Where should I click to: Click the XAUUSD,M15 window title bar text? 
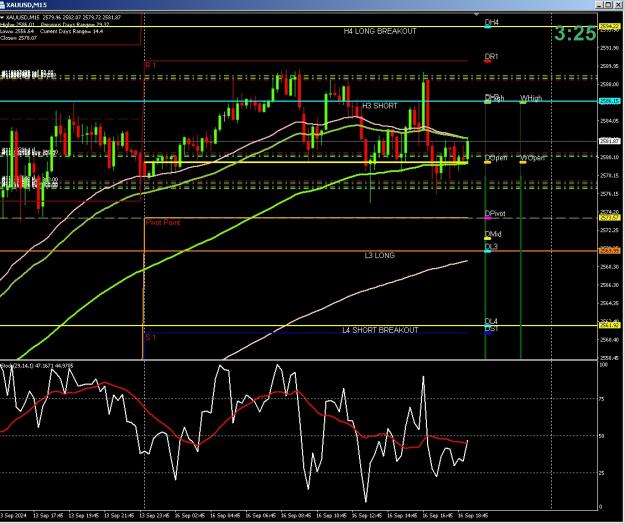click(27, 5)
